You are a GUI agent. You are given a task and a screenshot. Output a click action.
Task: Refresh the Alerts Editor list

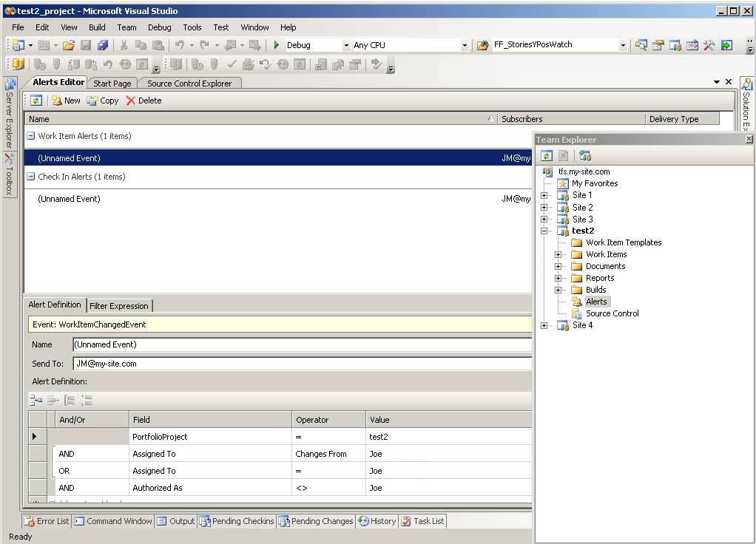[x=36, y=101]
